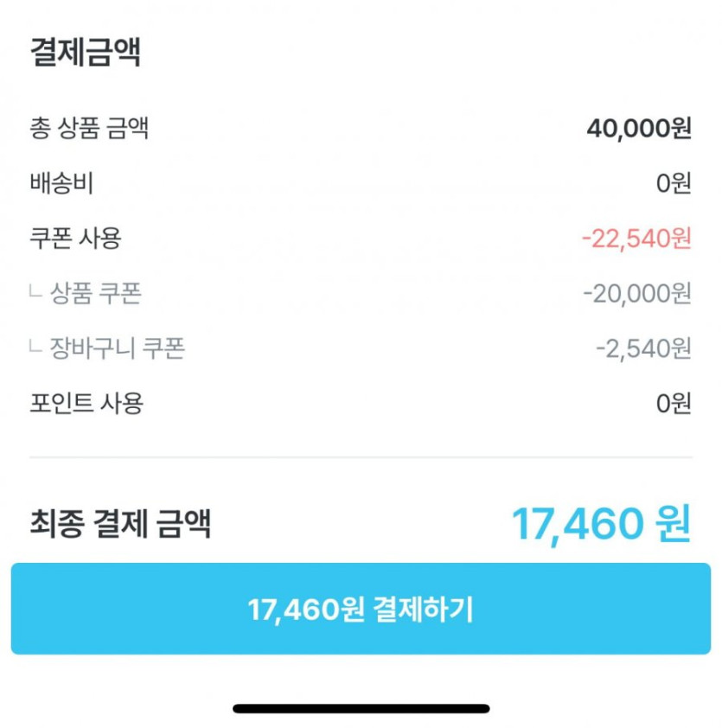Select the 총 상품 금액 label
This screenshot has height=728, width=722.
tap(89, 129)
